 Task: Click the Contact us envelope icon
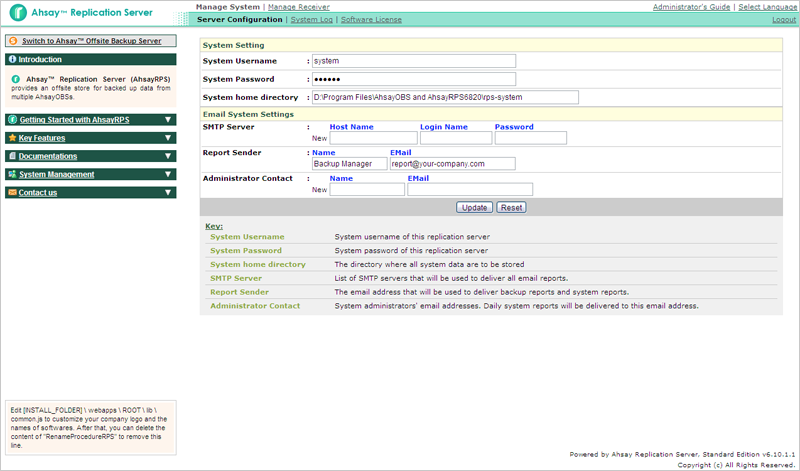[13, 192]
